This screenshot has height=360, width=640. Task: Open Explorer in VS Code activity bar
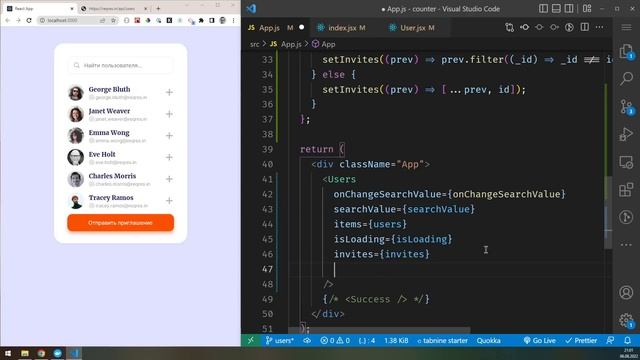click(x=626, y=52)
